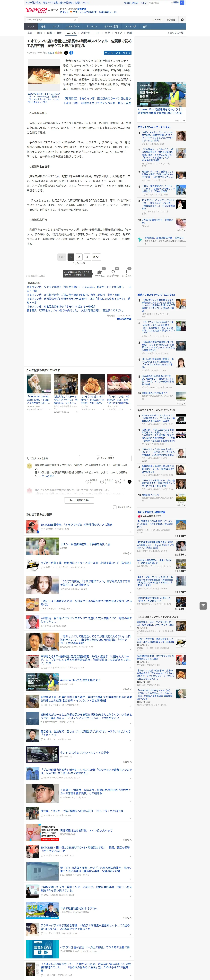The height and width of the screenshot is (980, 210).
Task: Click the web search text field
Action: coord(159,3)
